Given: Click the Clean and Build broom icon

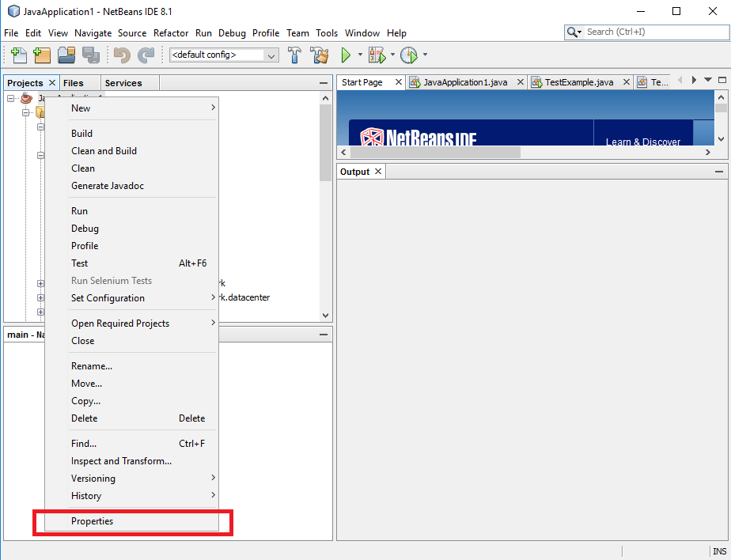Looking at the screenshot, I should click(x=320, y=55).
